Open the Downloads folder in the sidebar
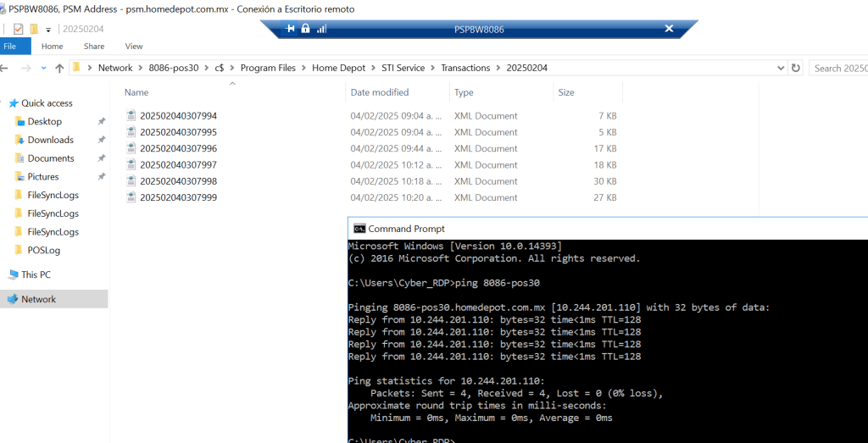868x443 pixels. point(50,140)
